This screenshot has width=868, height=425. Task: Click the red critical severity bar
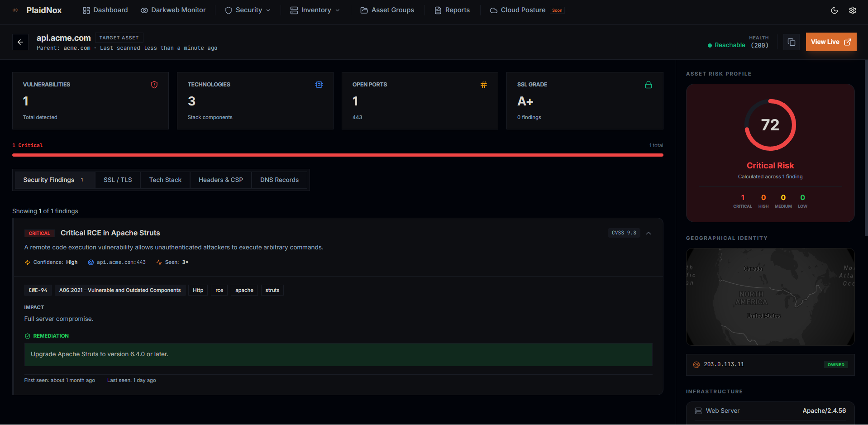tap(337, 155)
